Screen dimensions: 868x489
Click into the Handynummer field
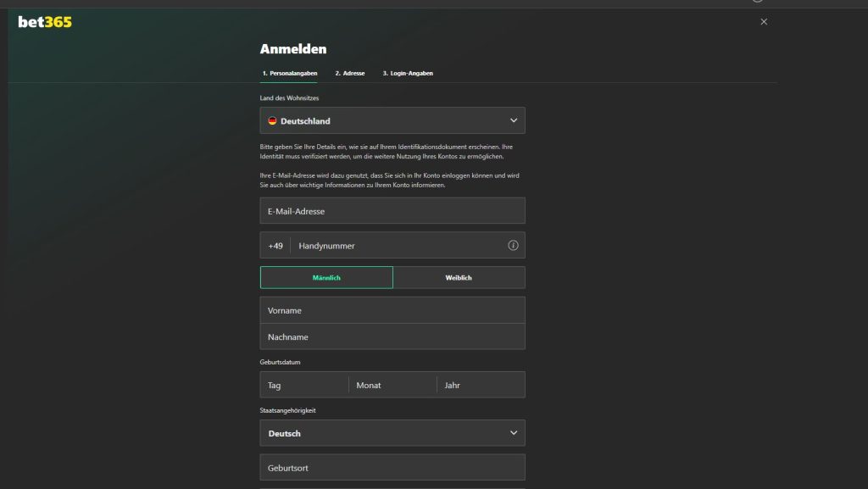(x=398, y=246)
